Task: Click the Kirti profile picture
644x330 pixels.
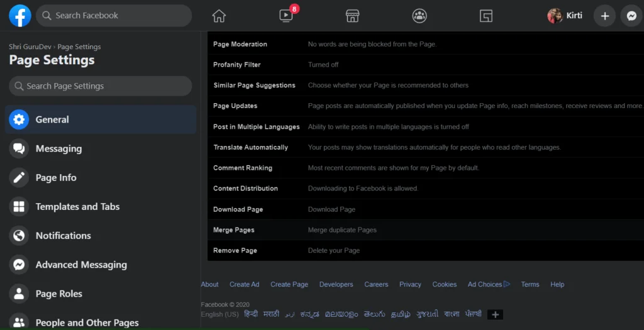Action: pos(555,16)
